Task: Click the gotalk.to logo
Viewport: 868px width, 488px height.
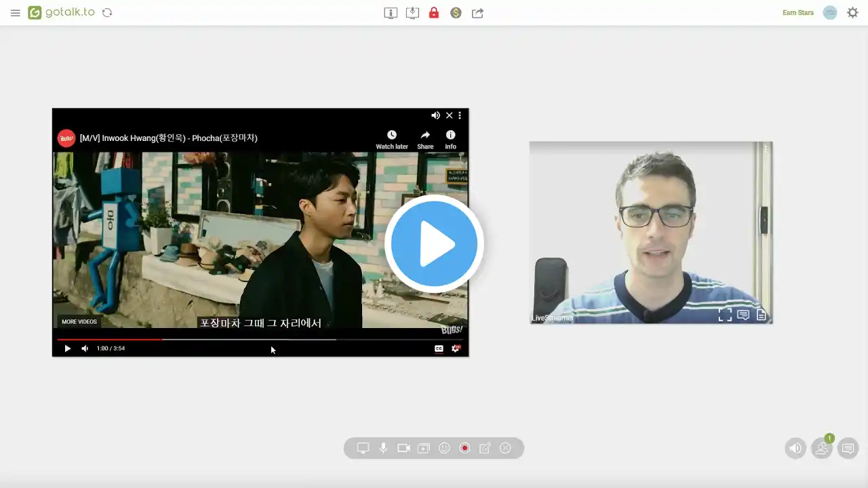Action: point(61,12)
